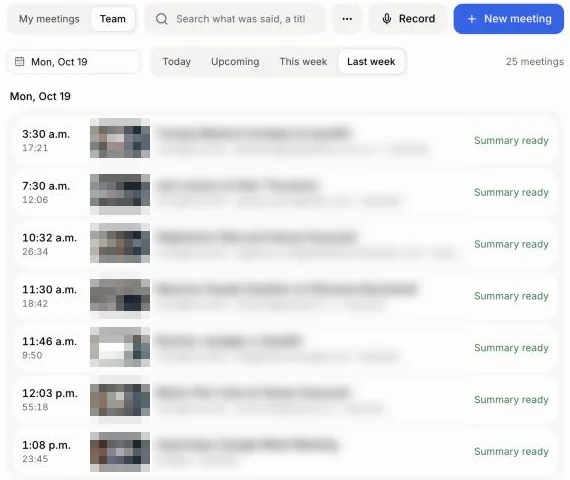
Task: Click the microphone icon on the Record button
Action: (387, 19)
